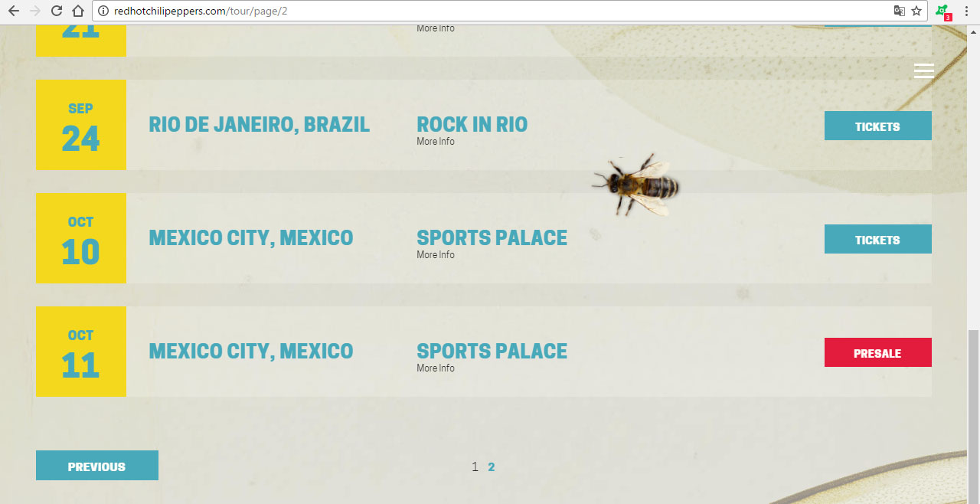980x504 pixels.
Task: Open the green extension icon
Action: pos(942,11)
